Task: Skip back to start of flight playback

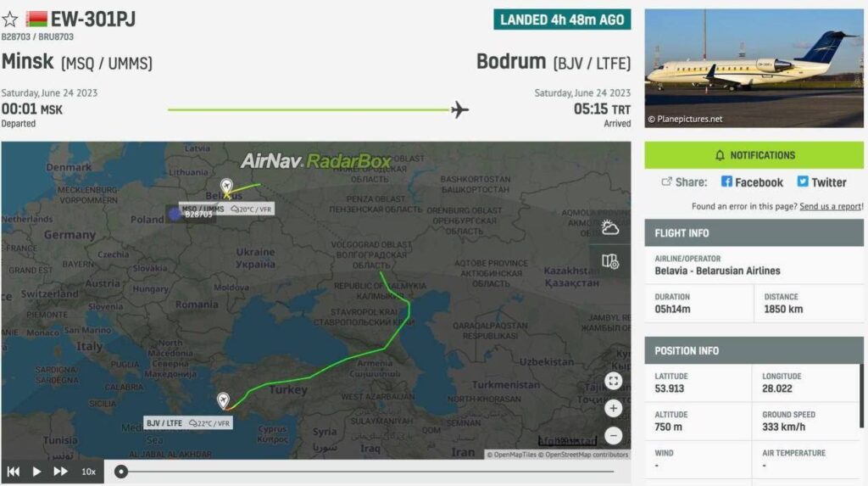Action: pyautogui.click(x=14, y=472)
